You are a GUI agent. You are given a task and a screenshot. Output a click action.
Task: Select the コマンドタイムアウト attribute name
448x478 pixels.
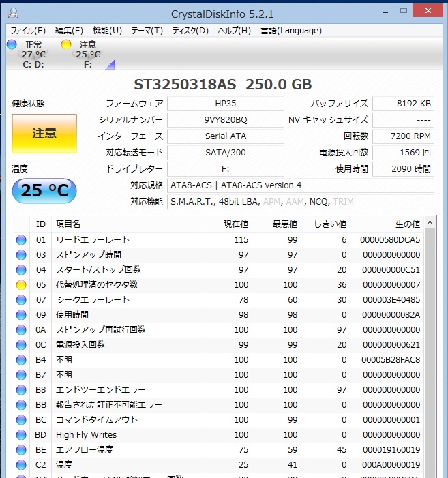tap(97, 420)
